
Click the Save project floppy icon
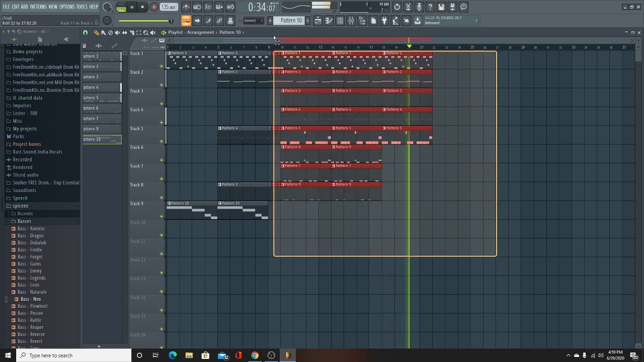[441, 7]
